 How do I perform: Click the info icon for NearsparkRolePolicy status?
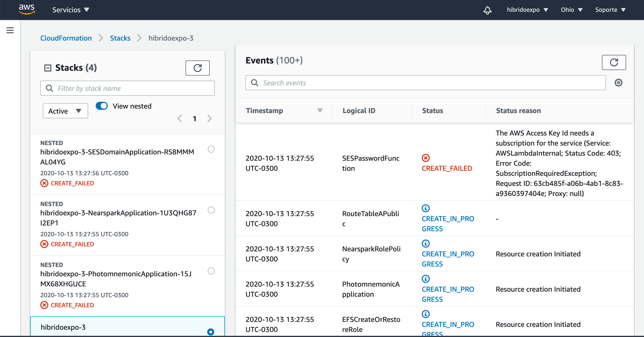coord(426,244)
